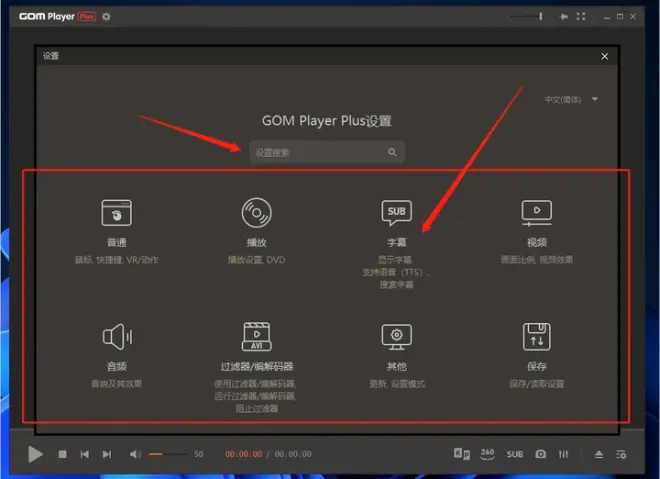Click the 过滤器/编解码器 label
The image size is (660, 479).
tap(257, 367)
